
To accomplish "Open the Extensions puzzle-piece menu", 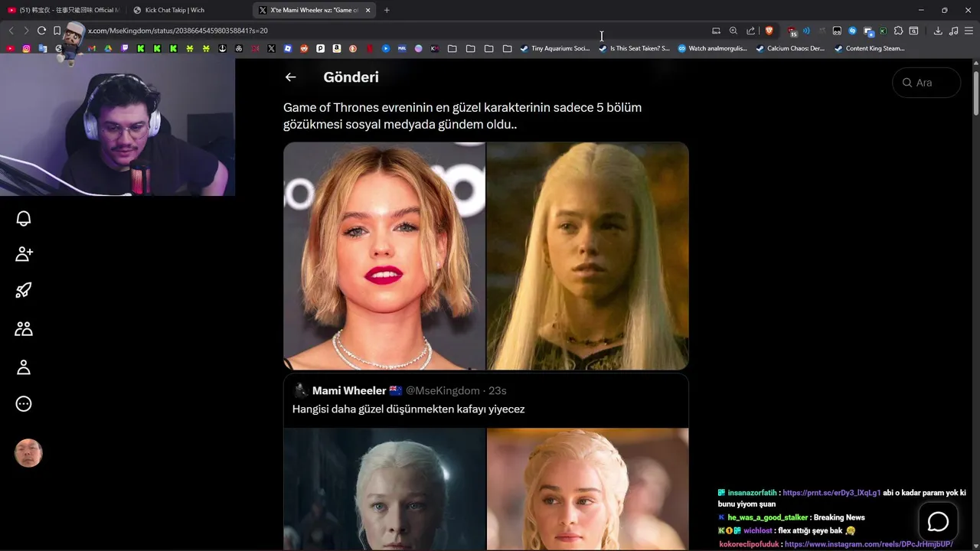I will pyautogui.click(x=898, y=31).
